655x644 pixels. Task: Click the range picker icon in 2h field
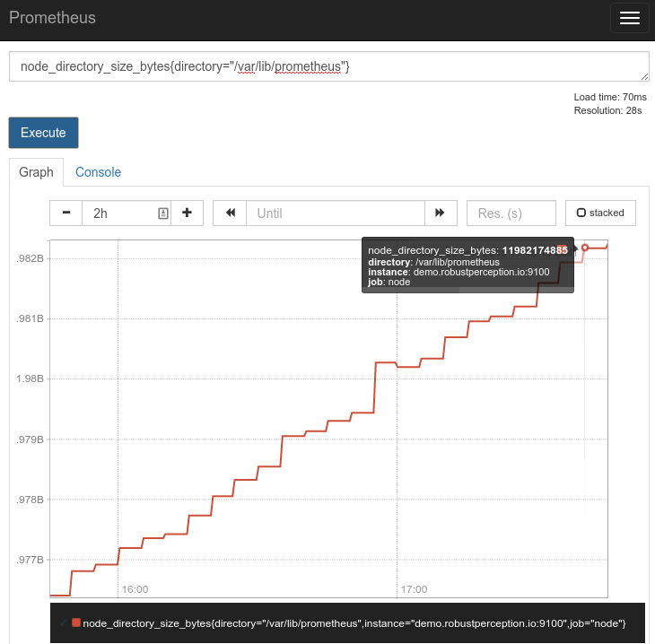pos(163,213)
